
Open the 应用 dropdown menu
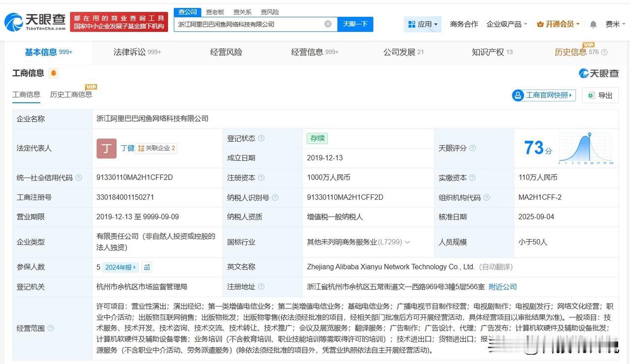coord(423,24)
